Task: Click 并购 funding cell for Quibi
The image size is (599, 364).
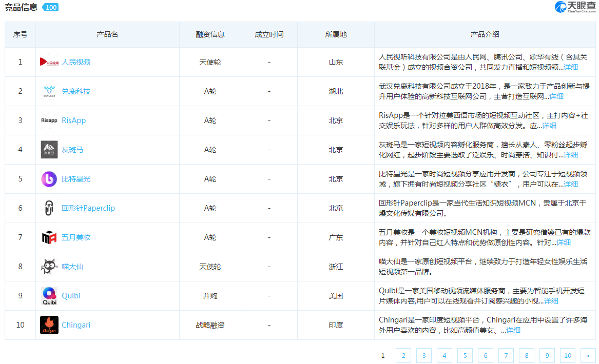Action: coord(210,296)
